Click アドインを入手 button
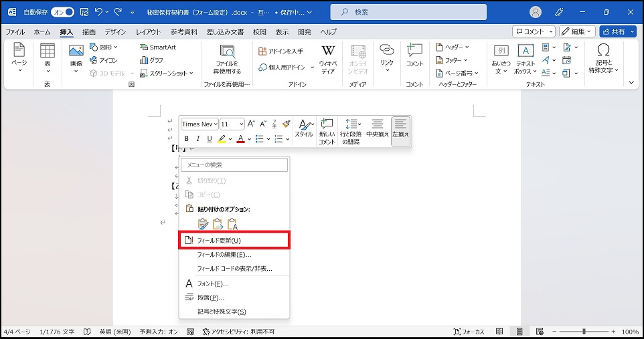The height and width of the screenshot is (339, 644). (x=281, y=51)
